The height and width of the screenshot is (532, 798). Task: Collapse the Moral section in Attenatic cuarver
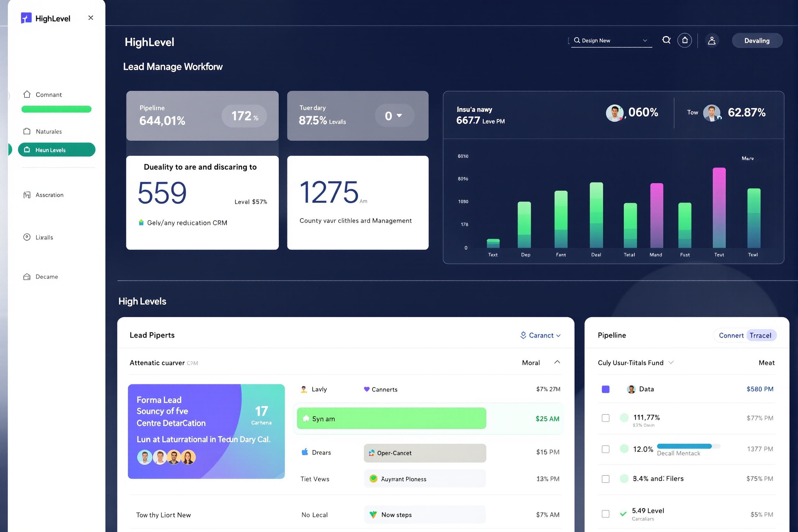(557, 362)
